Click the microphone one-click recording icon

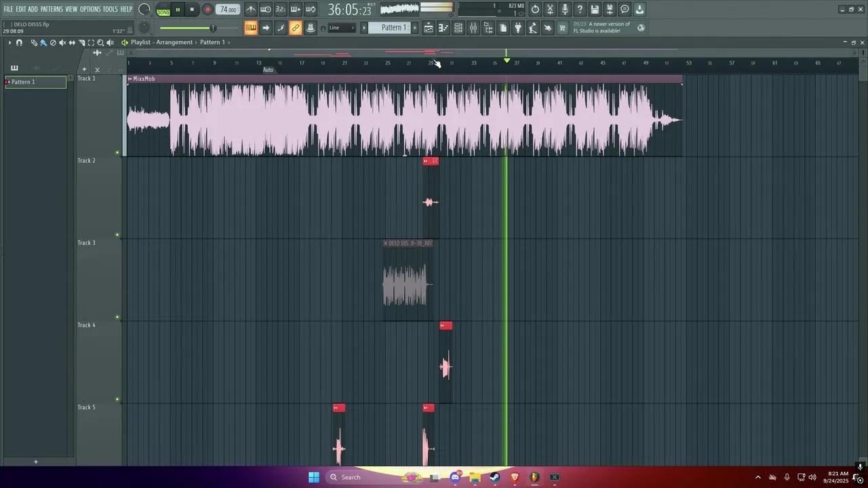click(565, 9)
